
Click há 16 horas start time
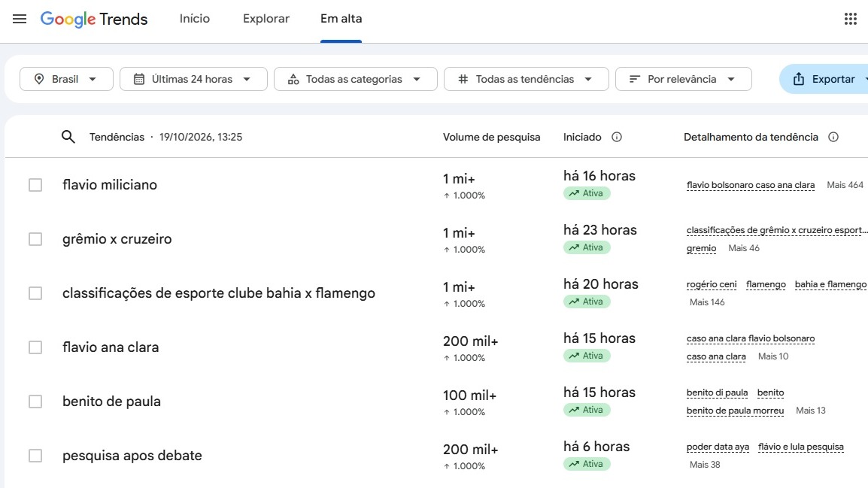click(599, 176)
